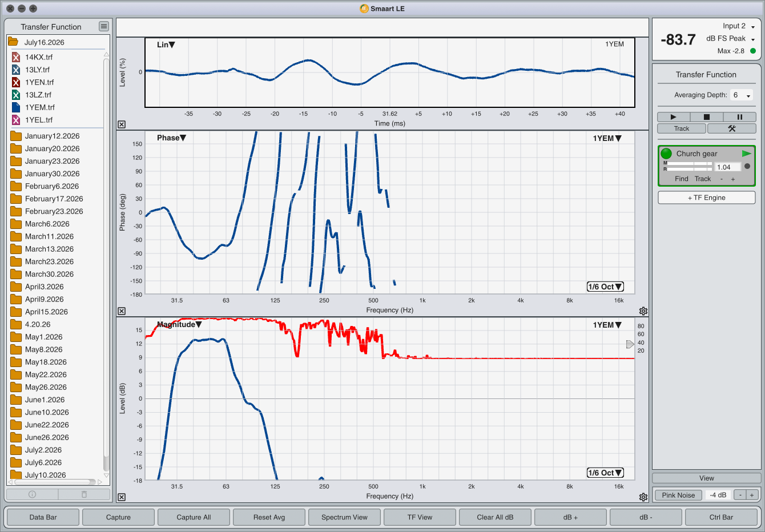765x532 pixels.
Task: Click the -4 dB generator level field
Action: [718, 495]
